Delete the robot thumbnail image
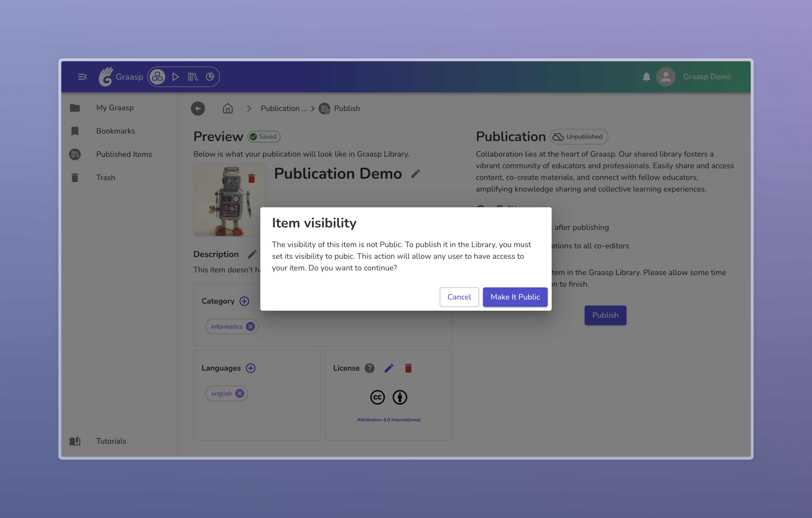 click(x=252, y=178)
